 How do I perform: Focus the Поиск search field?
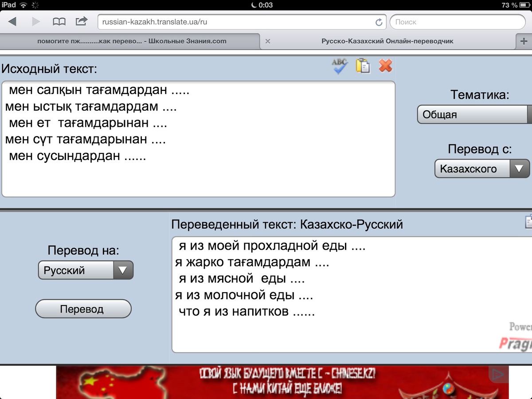pyautogui.click(x=457, y=22)
